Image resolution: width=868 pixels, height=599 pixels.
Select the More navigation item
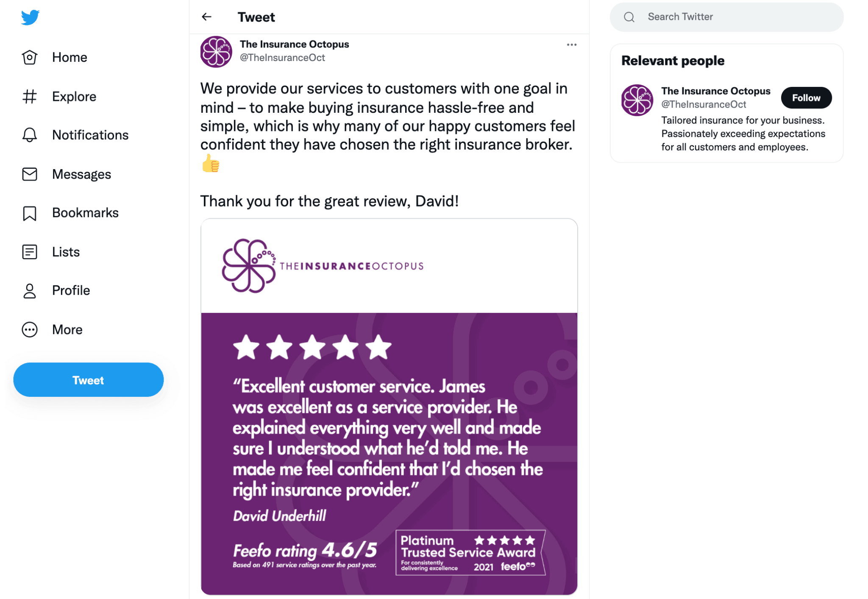[67, 329]
